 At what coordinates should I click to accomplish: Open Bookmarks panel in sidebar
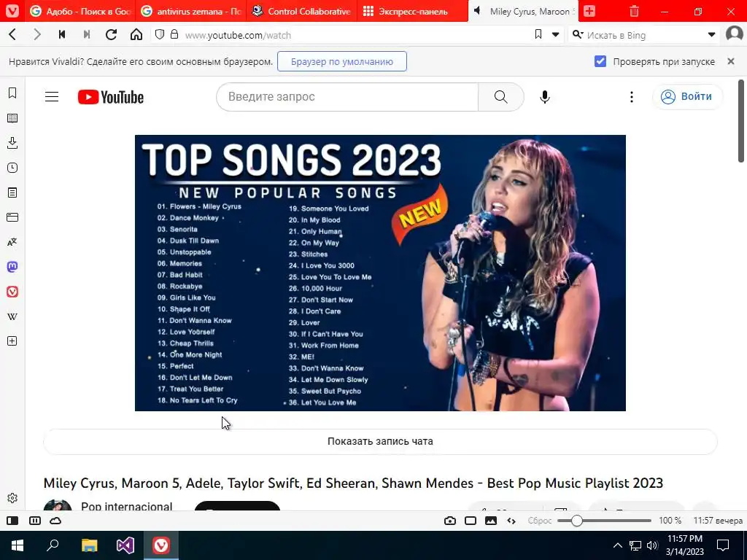point(12,93)
